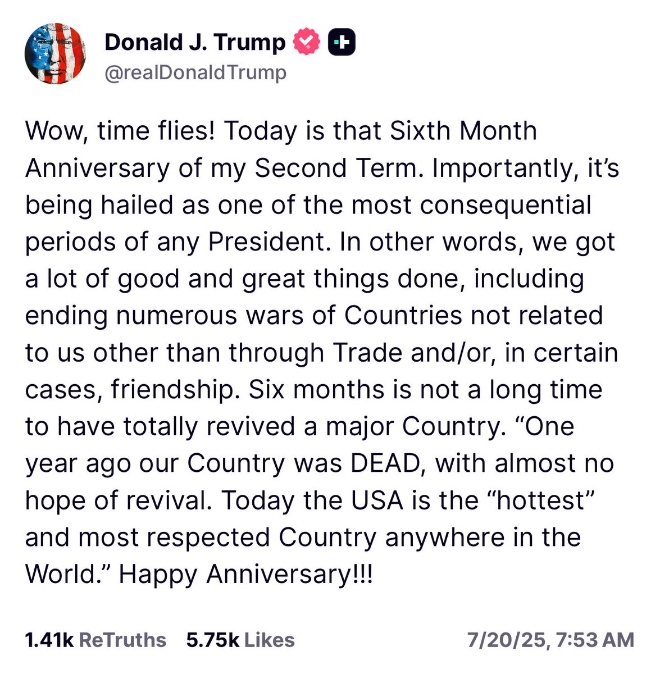This screenshot has width=660, height=674.
Task: Select the Likes label
Action: pyautogui.click(x=270, y=640)
